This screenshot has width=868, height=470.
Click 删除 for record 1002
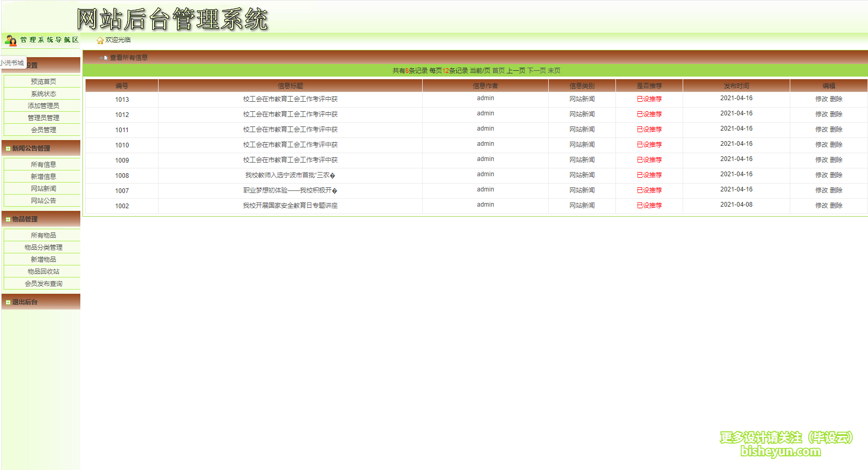click(836, 205)
